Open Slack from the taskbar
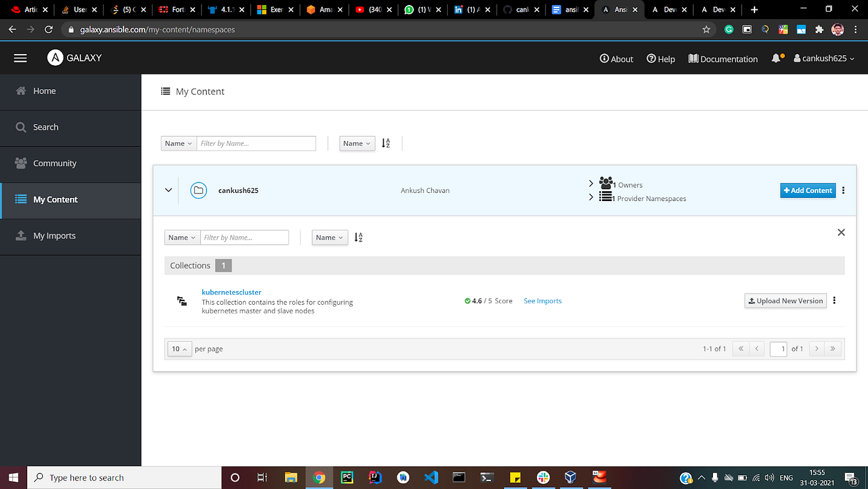This screenshot has height=489, width=868. point(543,477)
